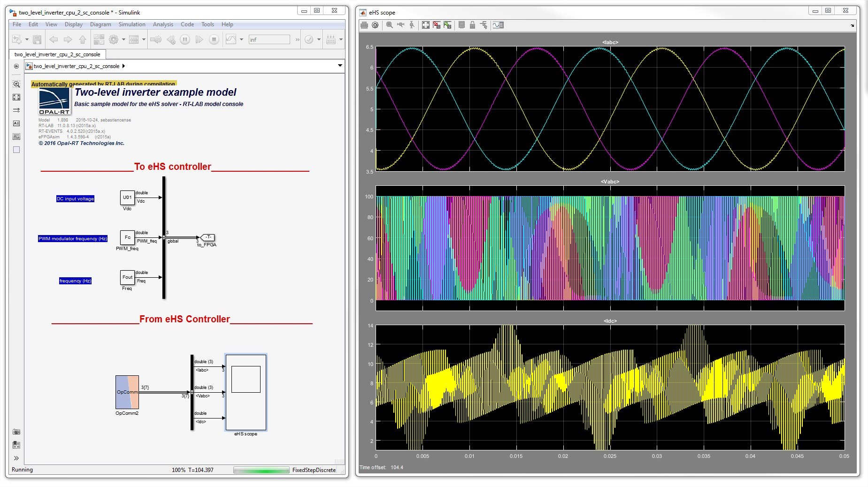
Task: Open scope Parameters gear icon
Action: pos(375,25)
